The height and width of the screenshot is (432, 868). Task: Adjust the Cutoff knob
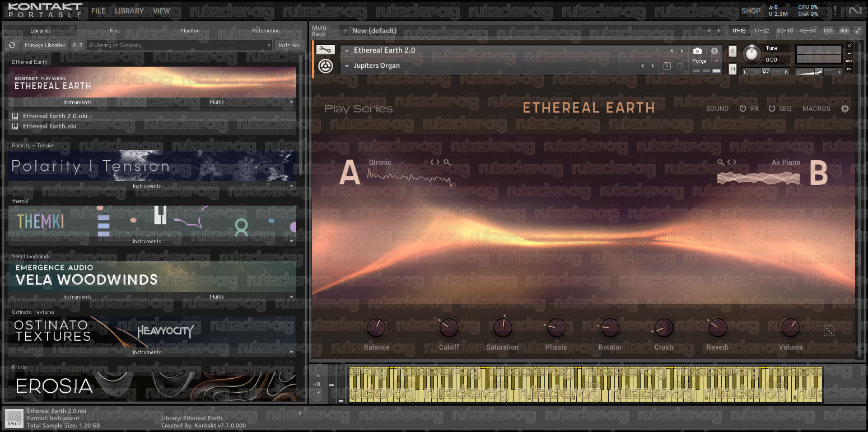[449, 327]
